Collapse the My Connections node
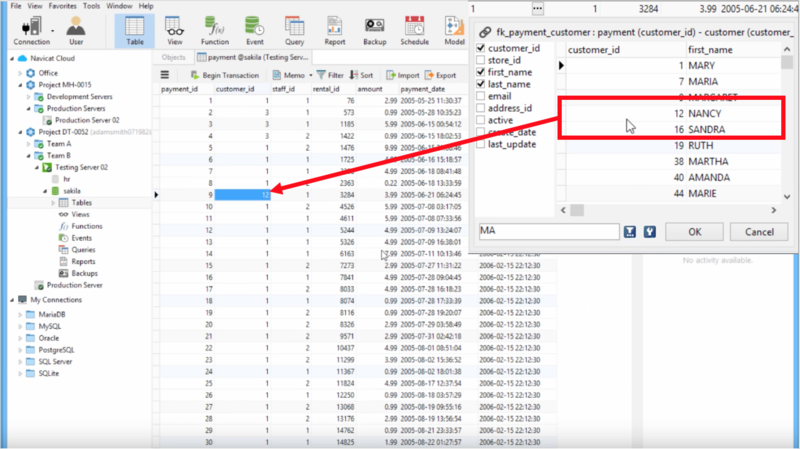The width and height of the screenshot is (800, 449). pos(12,300)
